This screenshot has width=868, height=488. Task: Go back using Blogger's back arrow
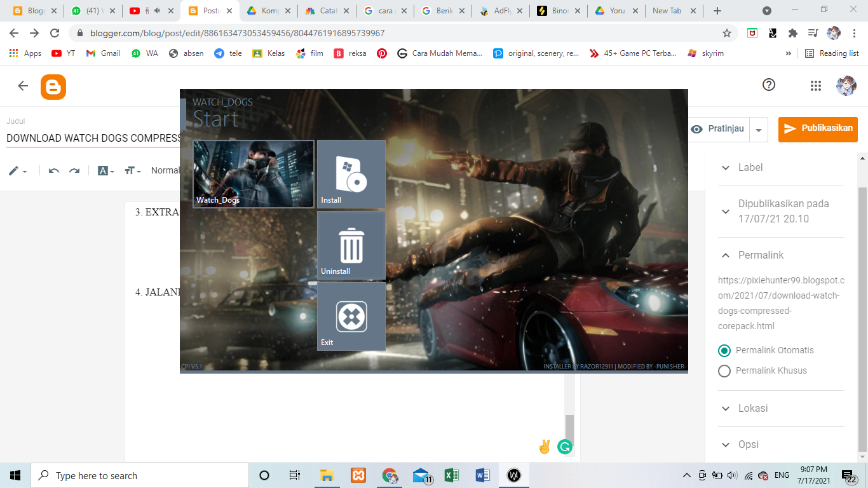tap(23, 86)
